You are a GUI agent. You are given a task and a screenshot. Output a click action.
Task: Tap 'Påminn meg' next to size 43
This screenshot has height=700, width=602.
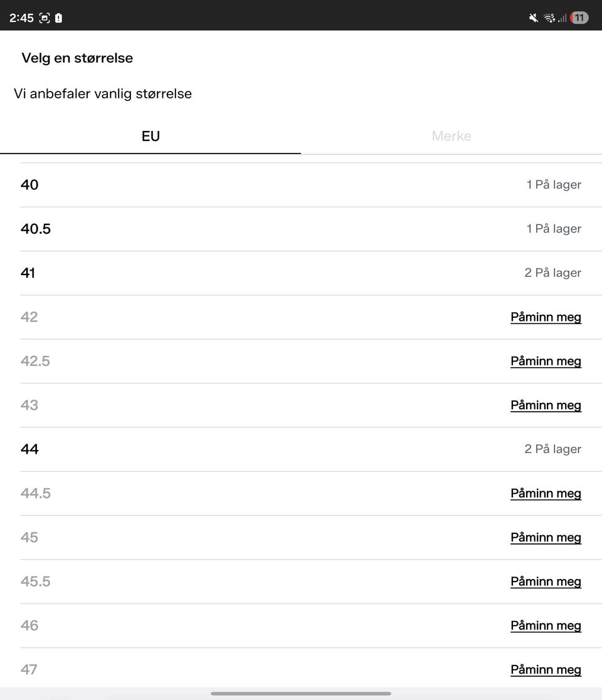tap(546, 405)
